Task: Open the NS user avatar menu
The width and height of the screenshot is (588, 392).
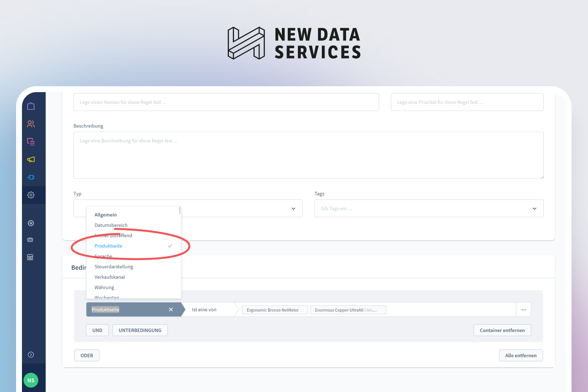Action: click(31, 380)
